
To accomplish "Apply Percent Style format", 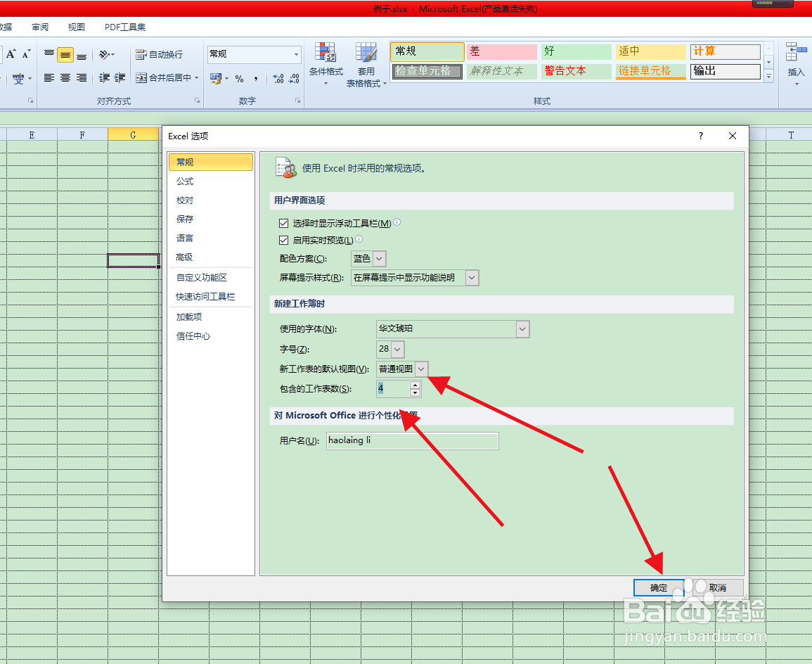I will click(x=239, y=78).
